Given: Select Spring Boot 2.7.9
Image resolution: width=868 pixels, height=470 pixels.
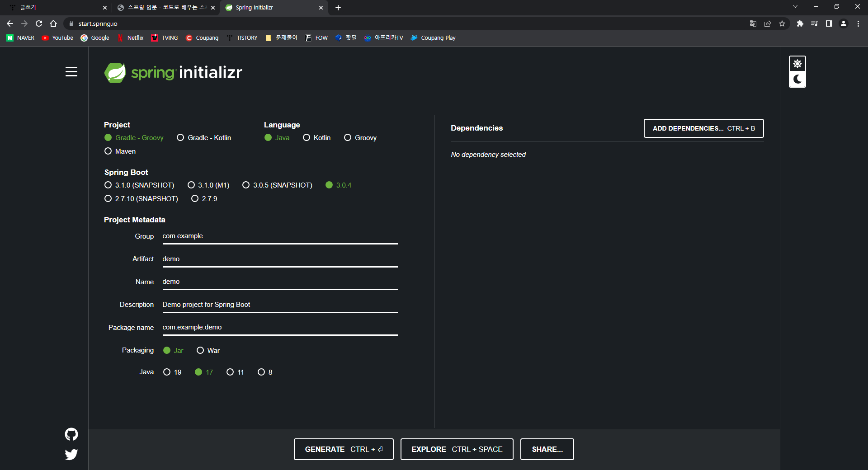Looking at the screenshot, I should click(204, 199).
